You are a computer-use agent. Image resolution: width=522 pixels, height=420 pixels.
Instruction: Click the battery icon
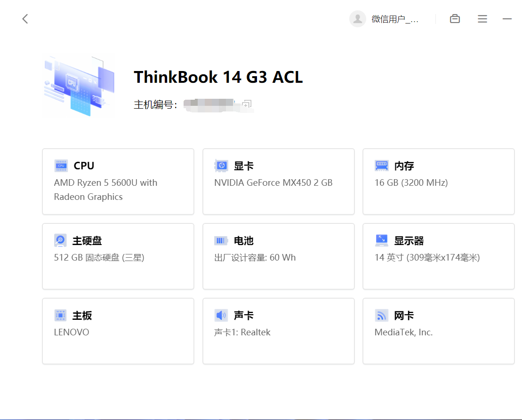pos(221,240)
